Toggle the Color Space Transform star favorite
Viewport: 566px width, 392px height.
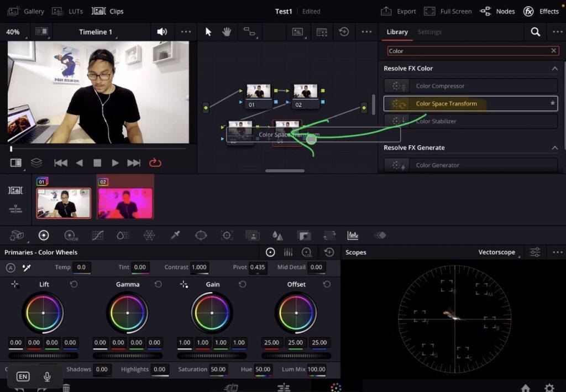pos(552,103)
